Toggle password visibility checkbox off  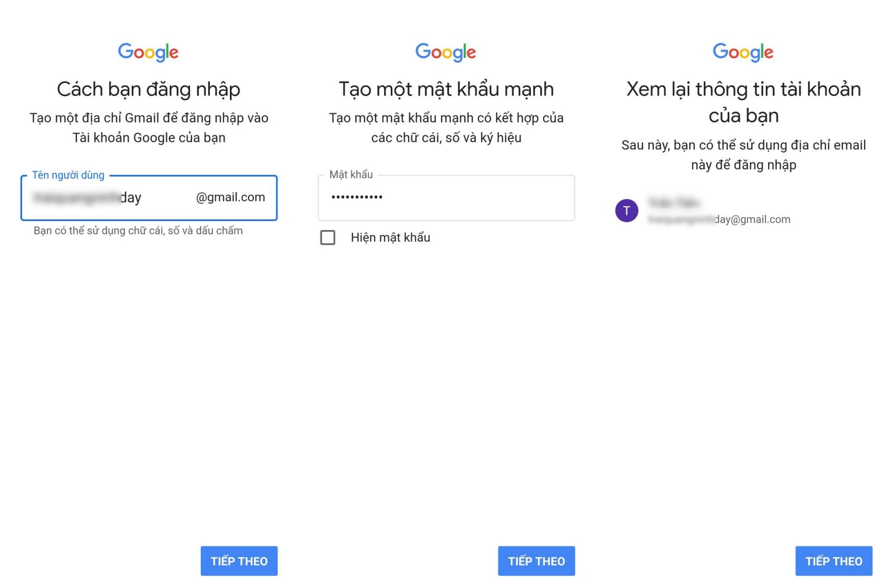coord(327,238)
